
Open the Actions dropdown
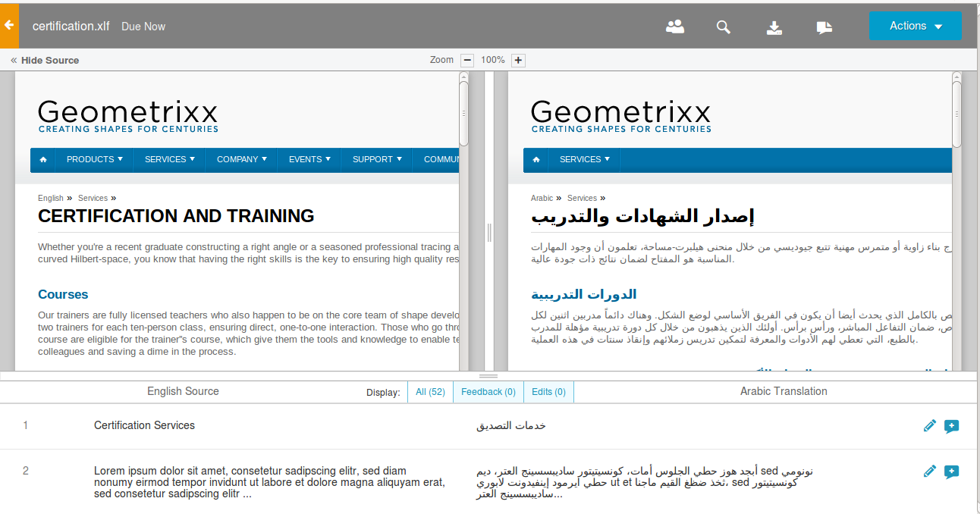pyautogui.click(x=915, y=26)
